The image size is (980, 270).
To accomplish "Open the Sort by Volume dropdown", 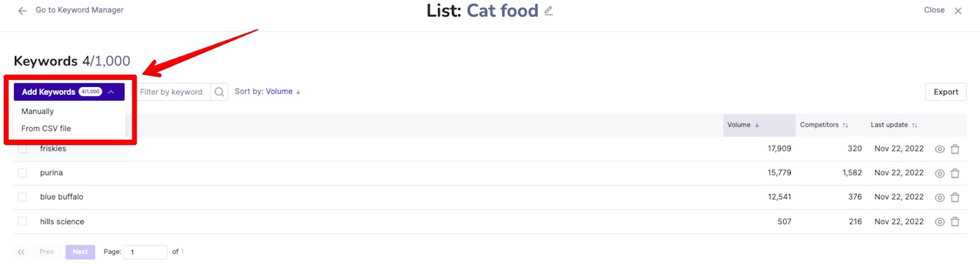I will tap(268, 91).
